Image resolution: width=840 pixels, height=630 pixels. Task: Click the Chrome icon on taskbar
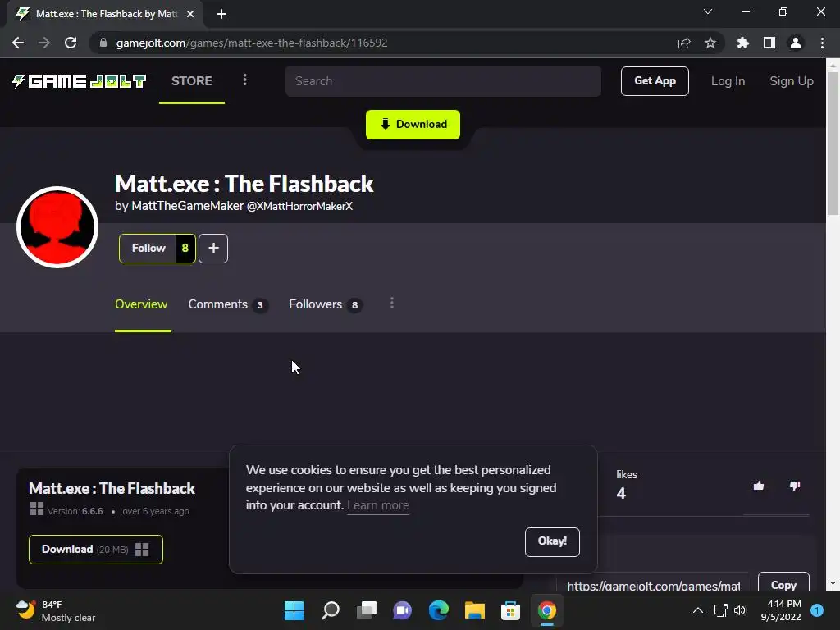547,610
